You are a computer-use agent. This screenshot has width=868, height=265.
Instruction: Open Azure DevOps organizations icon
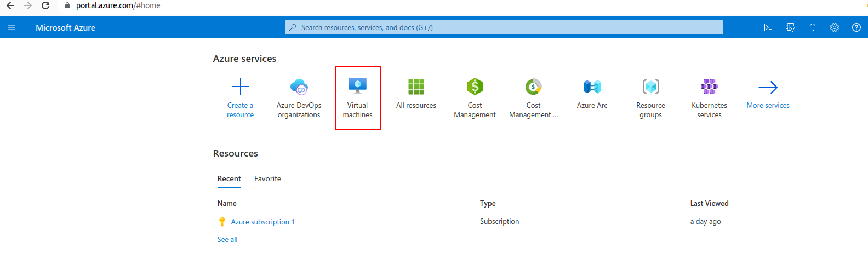pyautogui.click(x=299, y=87)
